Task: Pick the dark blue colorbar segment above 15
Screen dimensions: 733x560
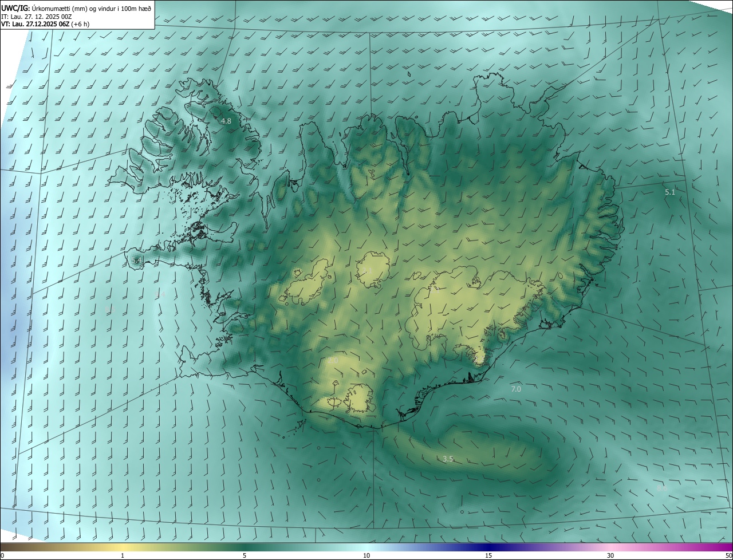Action: coord(488,547)
